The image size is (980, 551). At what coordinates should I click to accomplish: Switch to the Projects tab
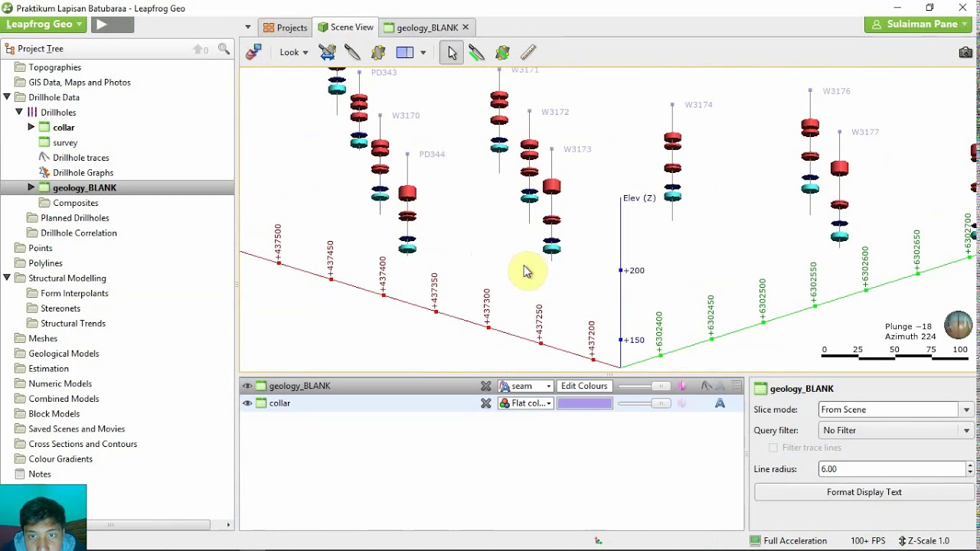point(285,28)
